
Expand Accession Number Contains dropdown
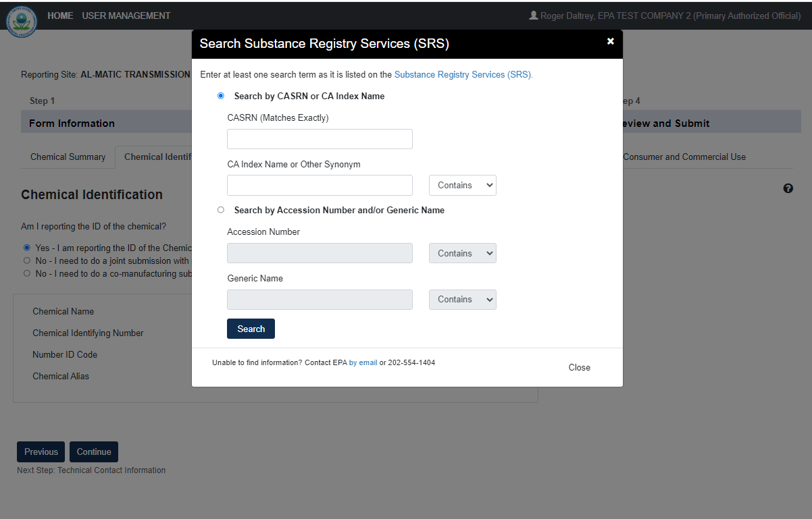[462, 253]
